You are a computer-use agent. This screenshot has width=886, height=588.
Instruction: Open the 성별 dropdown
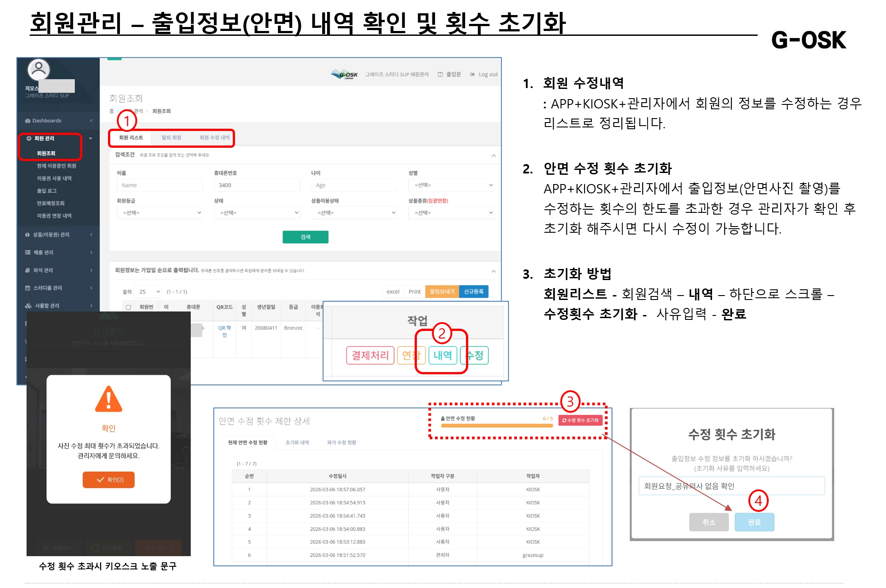point(451,185)
